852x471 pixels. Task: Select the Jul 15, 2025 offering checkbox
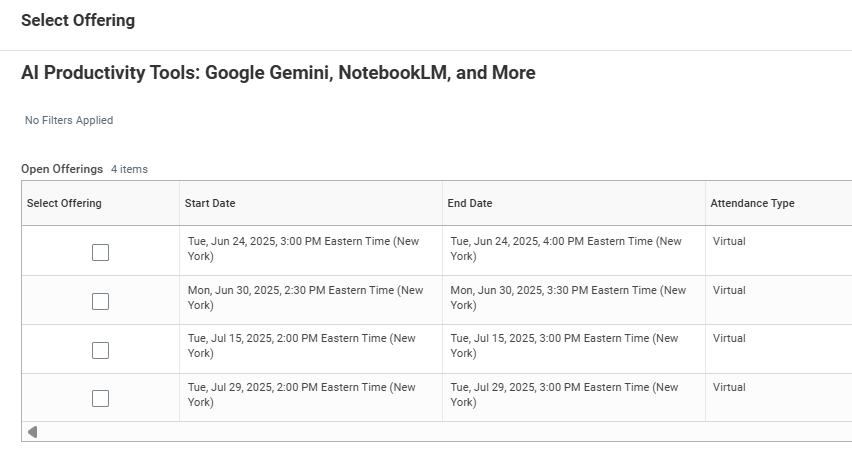(x=101, y=350)
